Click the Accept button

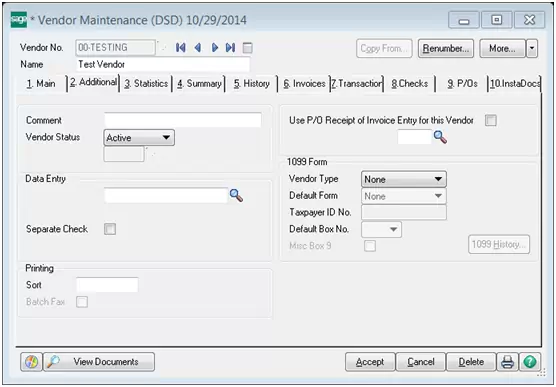coord(370,362)
